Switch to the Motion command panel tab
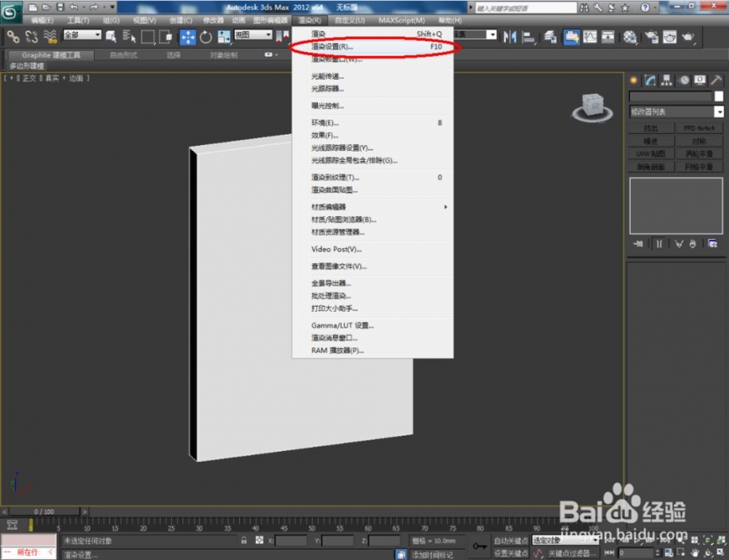The image size is (729, 560). point(684,80)
